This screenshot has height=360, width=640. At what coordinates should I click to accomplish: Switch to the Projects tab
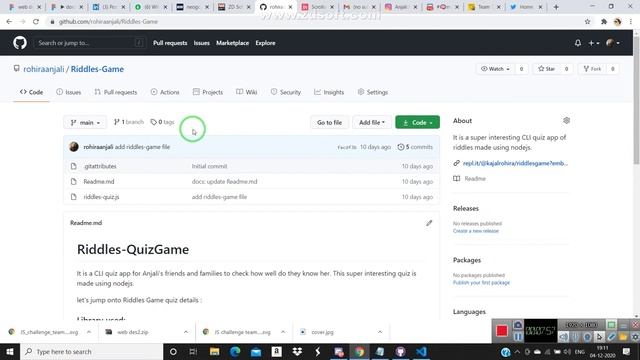(208, 92)
